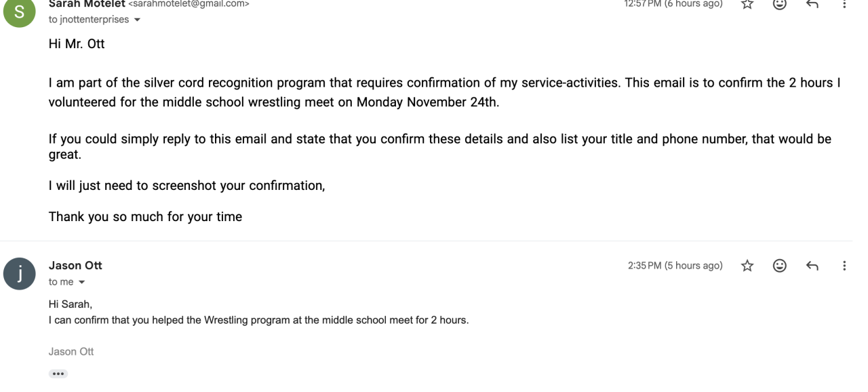Add emoji reaction to Jason Ott's reply

[780, 266]
